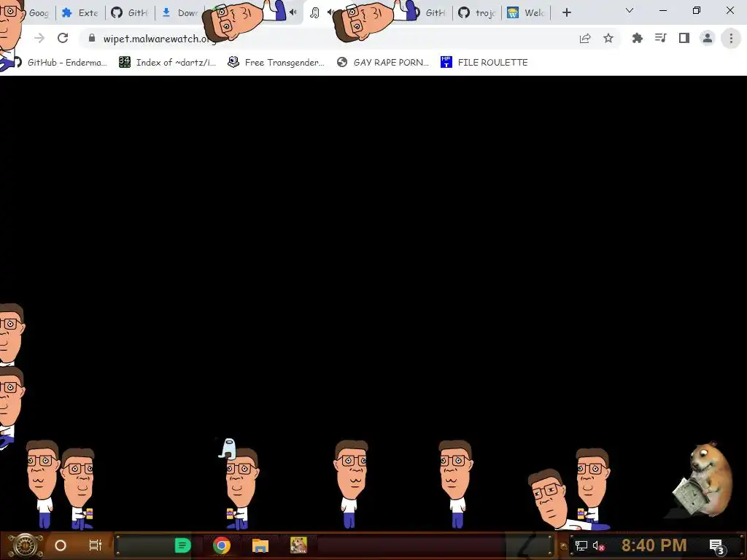Share this page using share icon
Viewport: 747px width, 560px height.
[x=585, y=38]
